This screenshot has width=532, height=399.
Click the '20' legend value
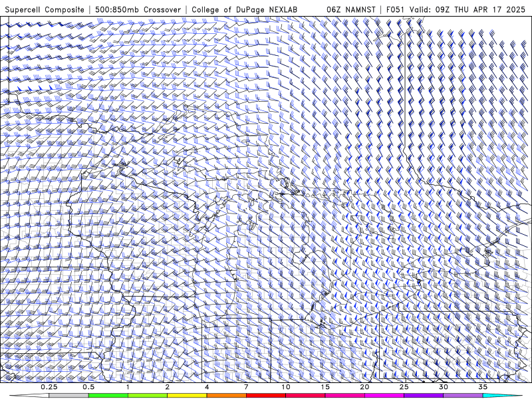[364, 387]
